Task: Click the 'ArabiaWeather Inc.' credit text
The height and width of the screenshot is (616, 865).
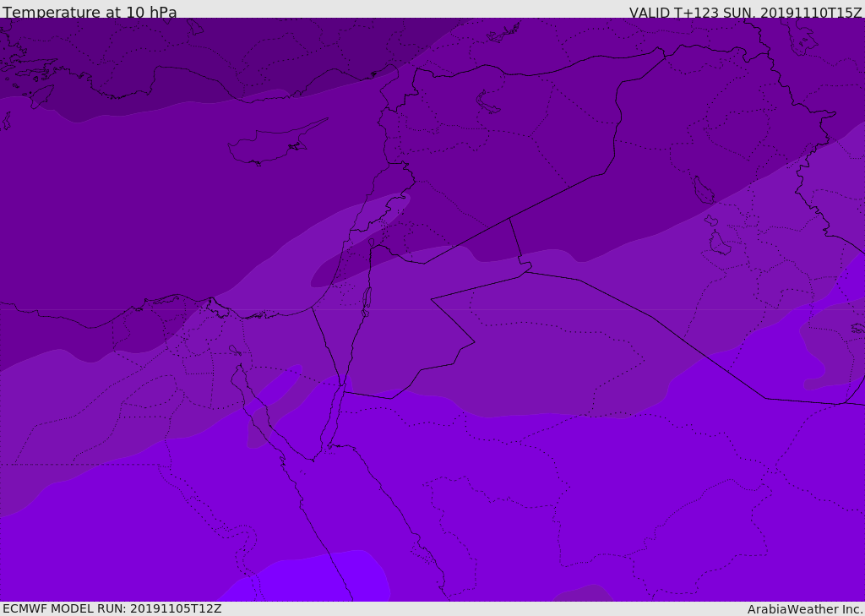Action: coord(805,609)
